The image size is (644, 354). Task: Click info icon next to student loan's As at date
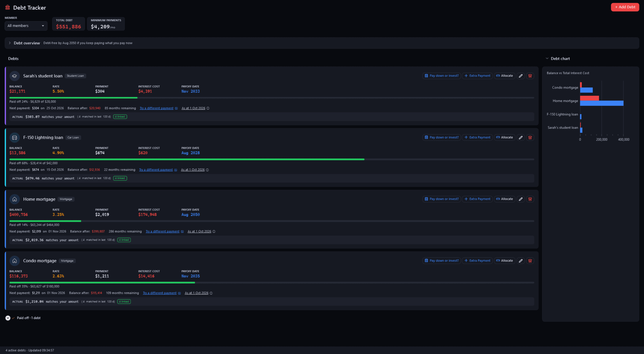coord(208,108)
